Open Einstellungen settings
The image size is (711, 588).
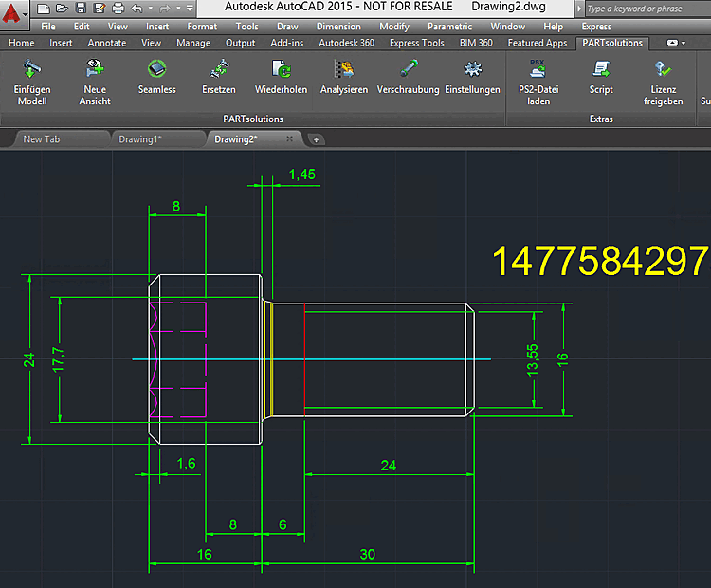point(472,70)
